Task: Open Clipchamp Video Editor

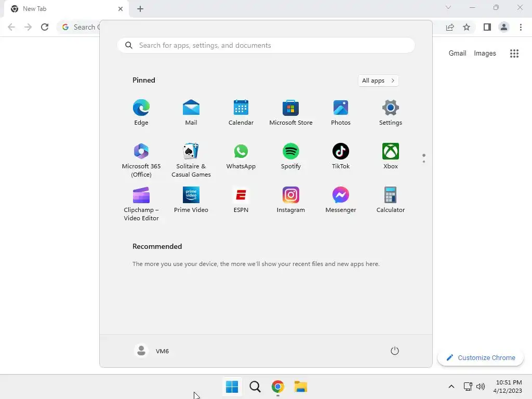Action: pos(141,204)
